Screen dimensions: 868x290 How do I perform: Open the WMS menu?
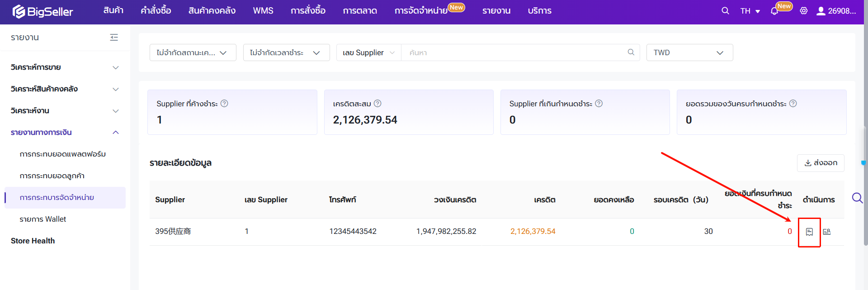(263, 11)
